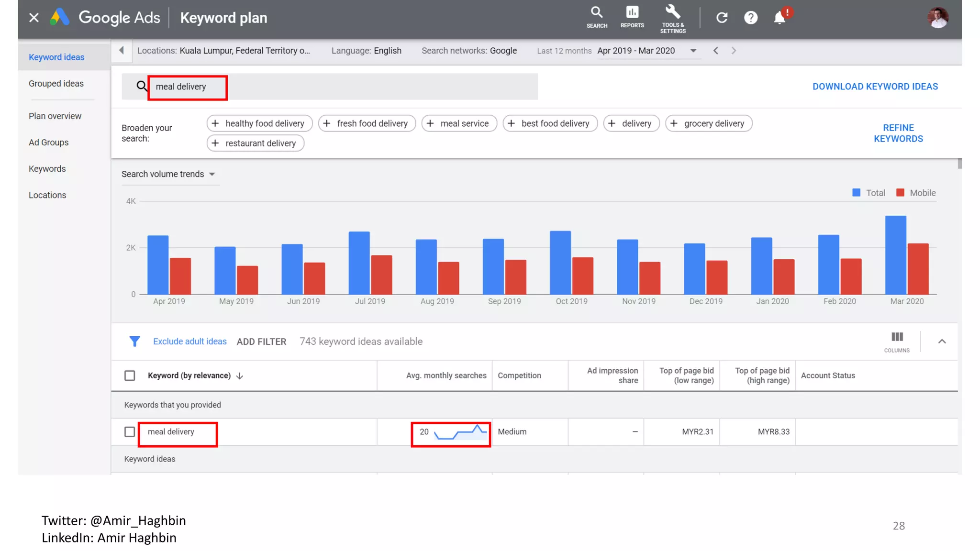Collapse the chart with the chevron-up arrow
The image size is (980, 551).
tap(942, 342)
